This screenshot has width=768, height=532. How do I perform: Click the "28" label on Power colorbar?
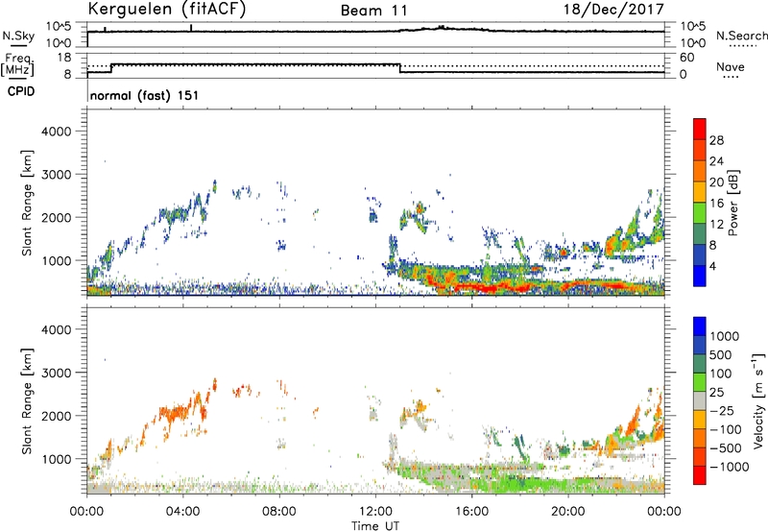[x=716, y=140]
